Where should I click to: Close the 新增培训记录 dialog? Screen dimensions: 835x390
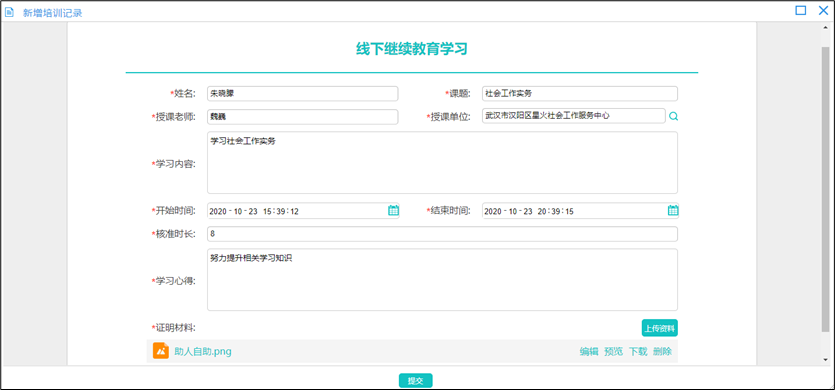click(x=823, y=10)
